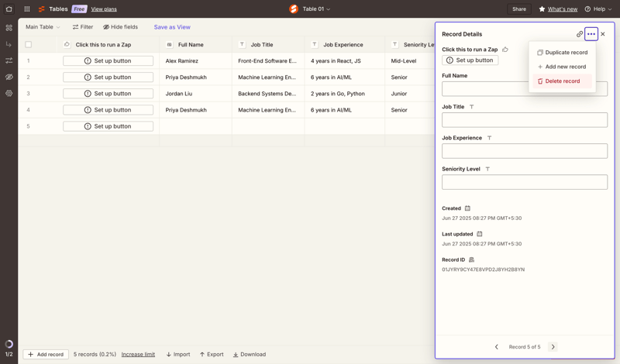Click Set up button in Record Details
Image resolution: width=620 pixels, height=364 pixels.
[470, 60]
